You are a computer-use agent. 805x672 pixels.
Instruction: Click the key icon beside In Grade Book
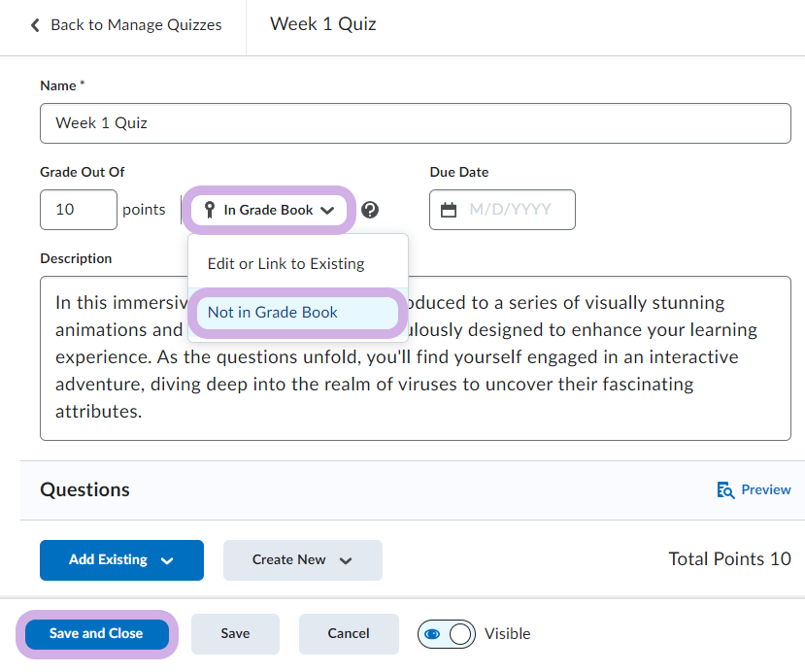pyautogui.click(x=209, y=210)
